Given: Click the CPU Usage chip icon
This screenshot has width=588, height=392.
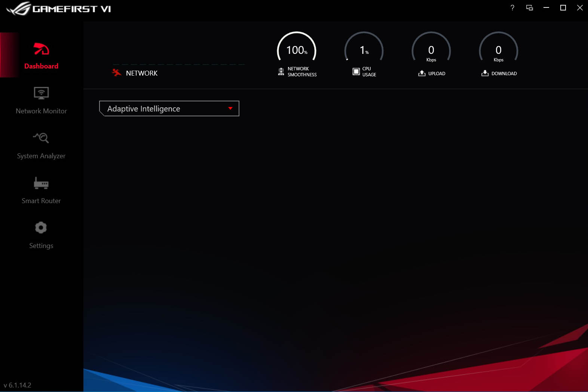Looking at the screenshot, I should coord(356,71).
